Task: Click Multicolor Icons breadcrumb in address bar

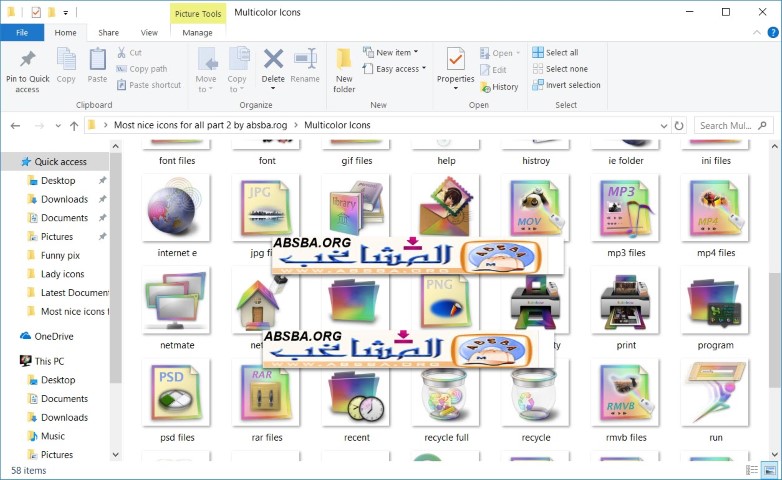Action: [337, 125]
